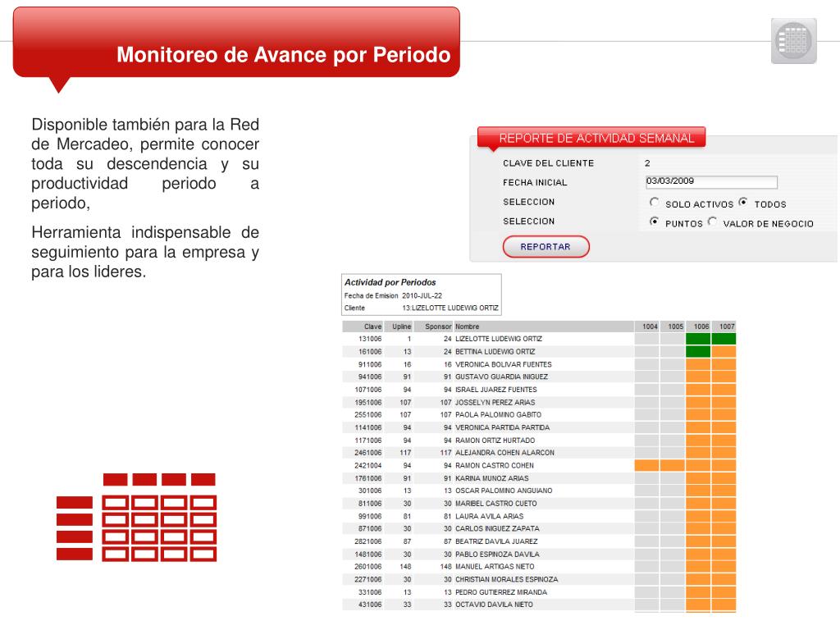Select row VERONICA BOLIVAR FUENTES
This screenshot has width=840, height=630.
coord(539,364)
